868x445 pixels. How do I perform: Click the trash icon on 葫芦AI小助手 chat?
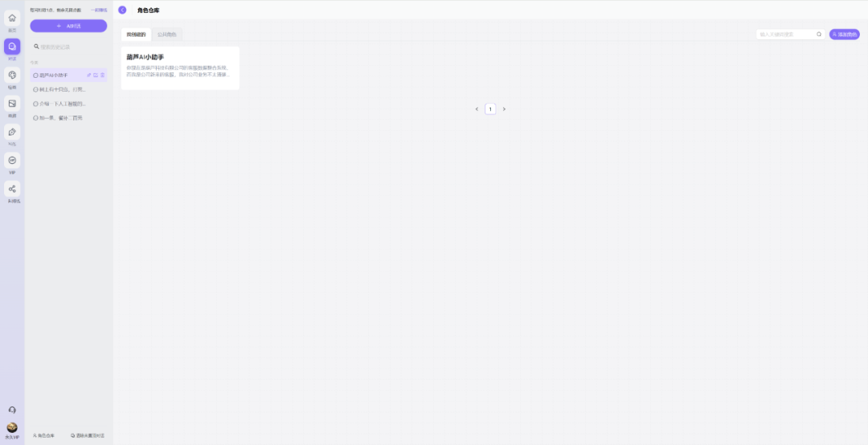102,76
